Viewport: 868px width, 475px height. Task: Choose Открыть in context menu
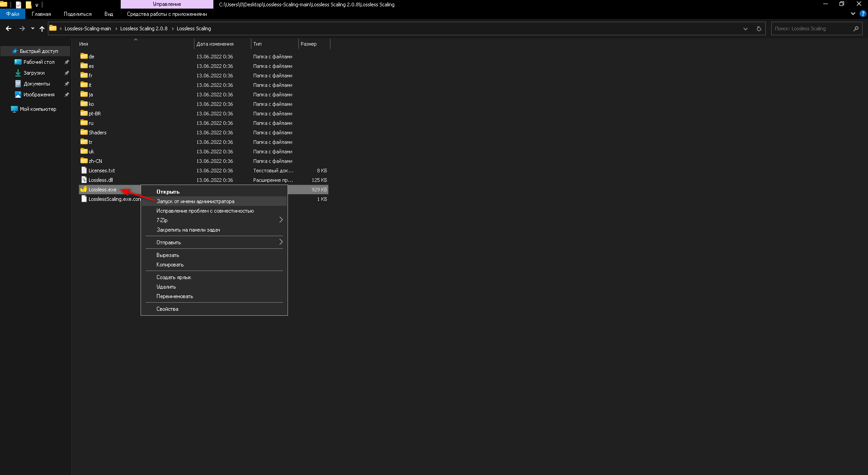[214, 192]
